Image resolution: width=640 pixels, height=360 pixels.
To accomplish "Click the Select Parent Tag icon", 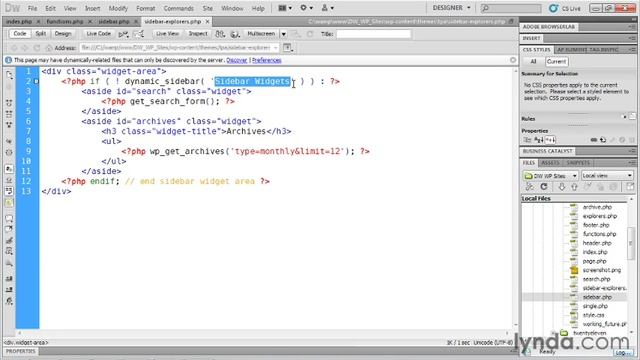I will [x=9, y=141].
